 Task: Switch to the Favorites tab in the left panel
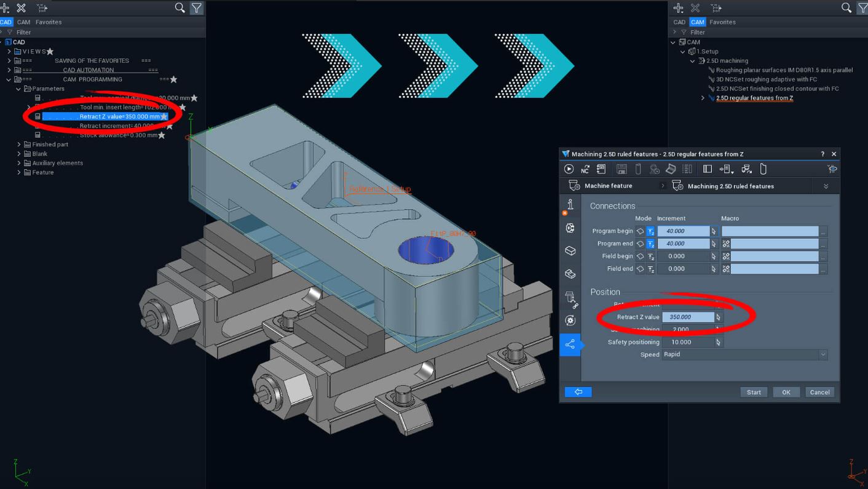coord(49,22)
